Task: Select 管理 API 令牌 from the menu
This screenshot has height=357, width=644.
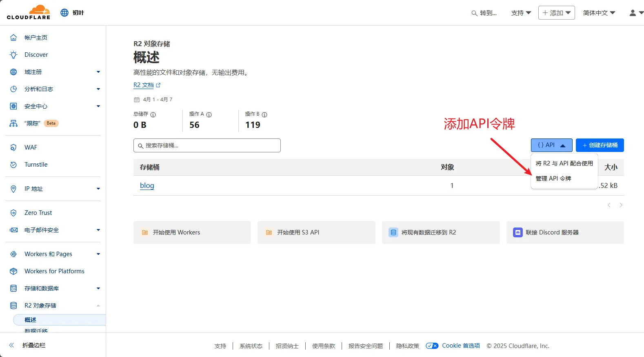Action: pos(553,178)
